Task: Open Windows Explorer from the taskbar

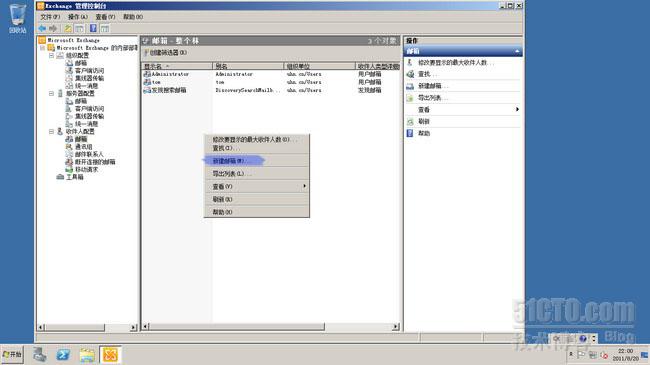Action: point(87,355)
